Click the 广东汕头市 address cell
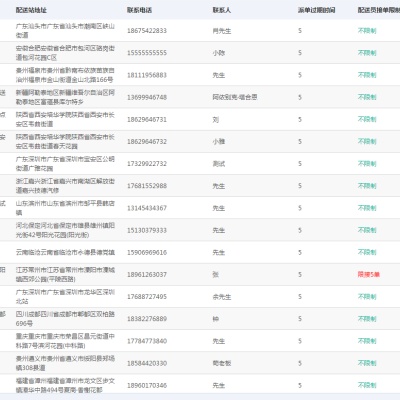Screen dimensions: 400x400 point(65,31)
